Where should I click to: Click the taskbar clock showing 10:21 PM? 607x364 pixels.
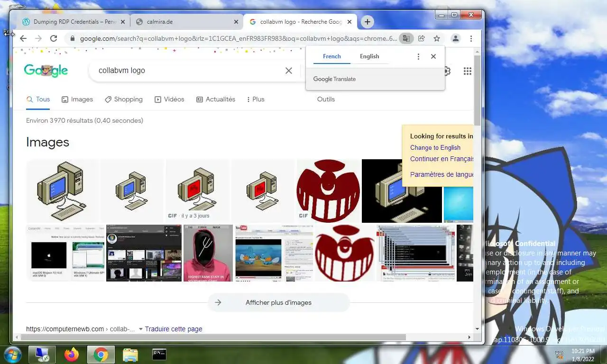[x=583, y=355]
